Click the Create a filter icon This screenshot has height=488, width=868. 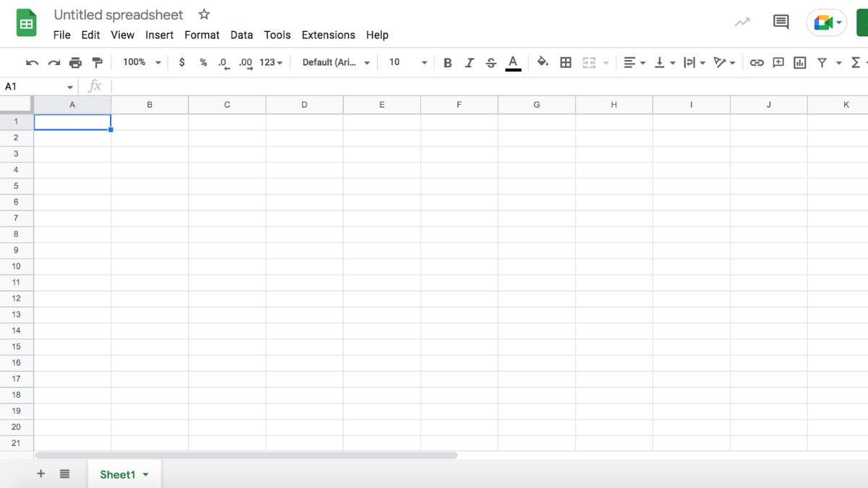pos(822,62)
